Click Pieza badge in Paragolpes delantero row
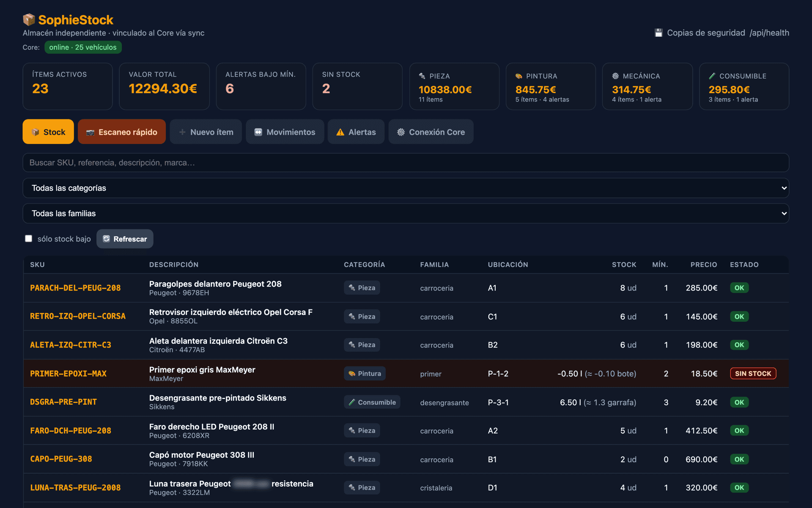The width and height of the screenshot is (812, 508). [x=362, y=288]
